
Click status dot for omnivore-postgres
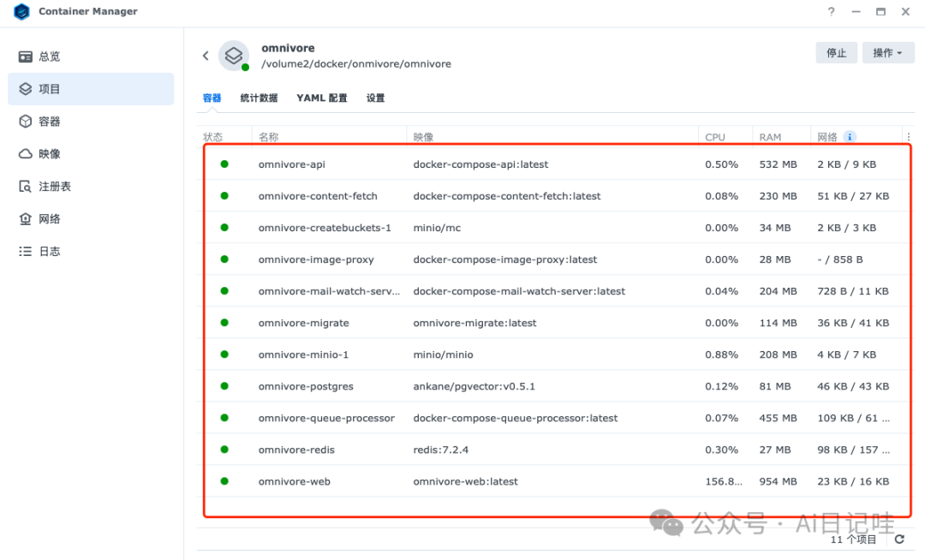[x=224, y=386]
